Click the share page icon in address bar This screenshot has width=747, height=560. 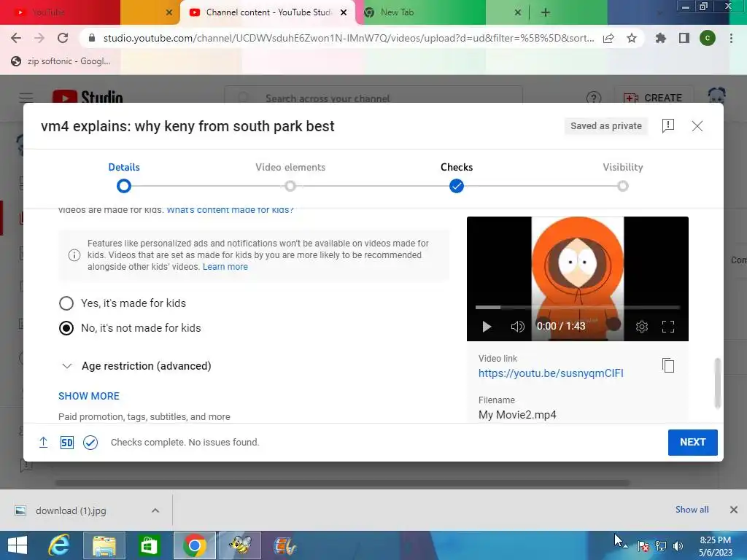tap(608, 38)
